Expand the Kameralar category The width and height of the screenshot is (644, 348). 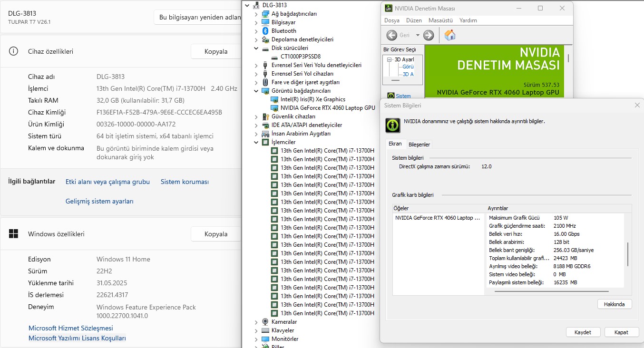pyautogui.click(x=256, y=322)
